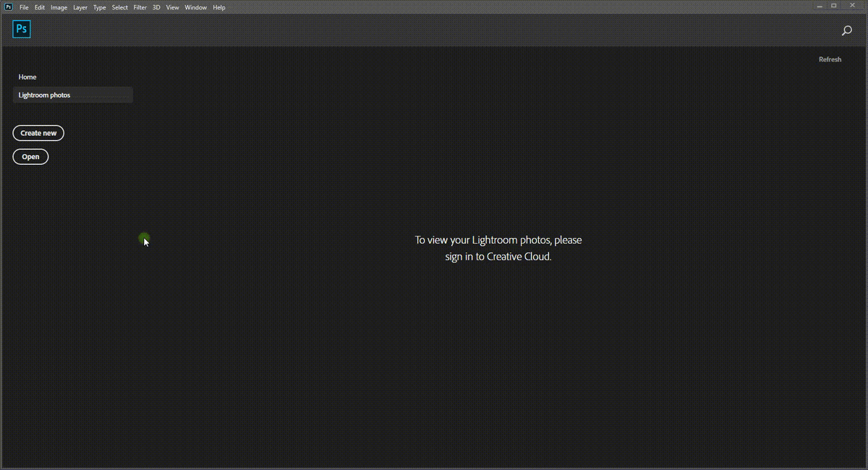Viewport: 868px width, 470px height.
Task: Open the View menu
Action: click(173, 7)
